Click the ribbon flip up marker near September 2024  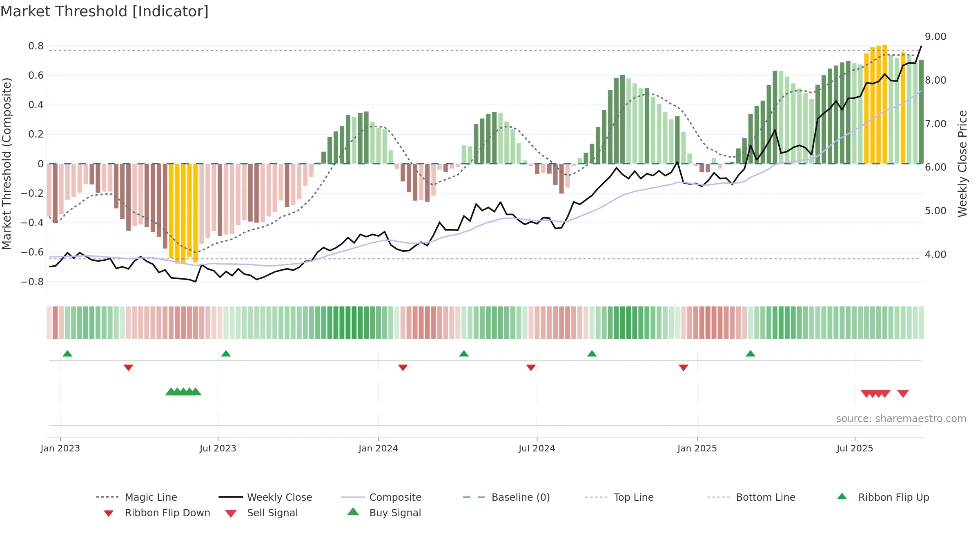pyautogui.click(x=592, y=353)
